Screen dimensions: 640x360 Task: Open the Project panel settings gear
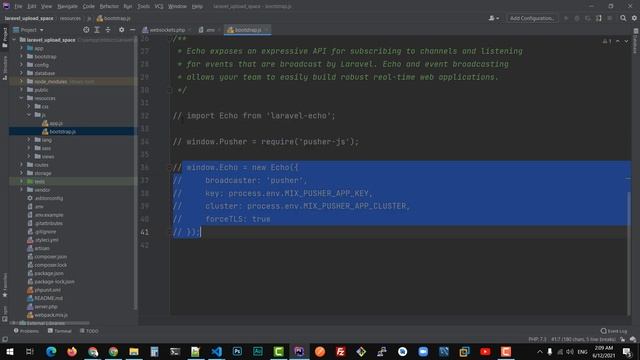[x=122, y=30]
